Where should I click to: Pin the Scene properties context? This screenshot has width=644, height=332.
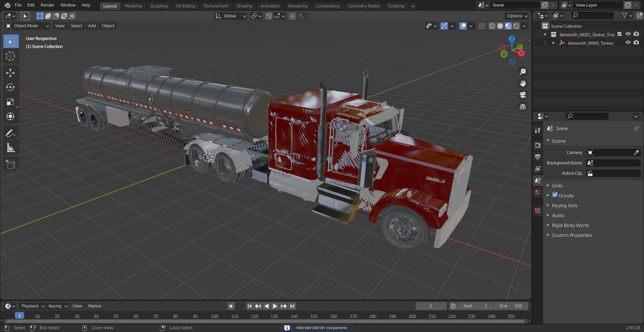[x=636, y=129]
